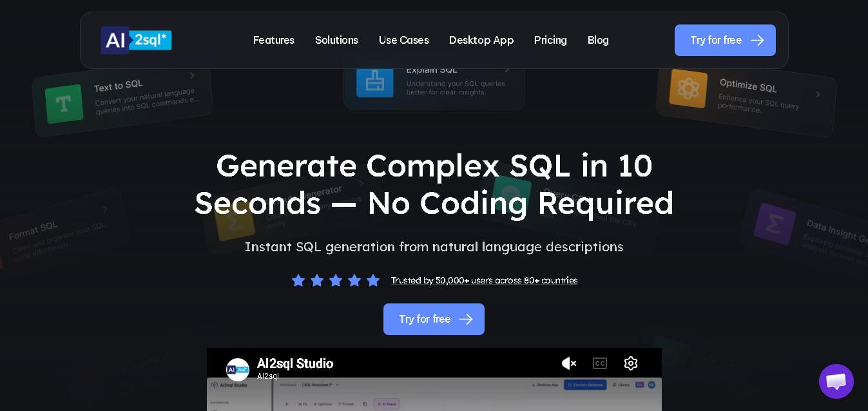Screen dimensions: 868x411
Task: Click the blue Explain SQL icon
Action: (x=375, y=82)
